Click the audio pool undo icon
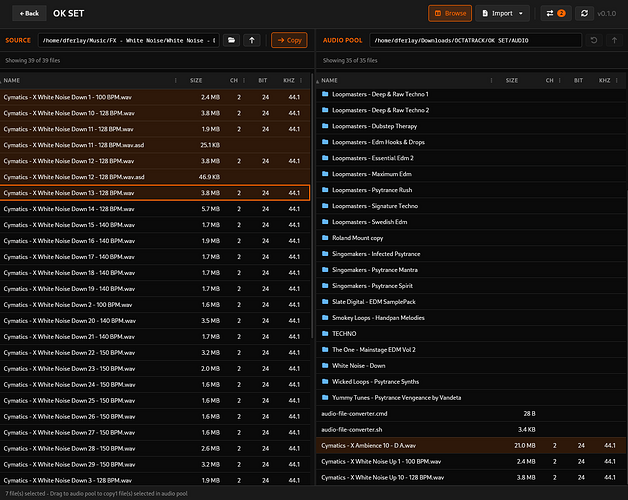 tap(594, 40)
